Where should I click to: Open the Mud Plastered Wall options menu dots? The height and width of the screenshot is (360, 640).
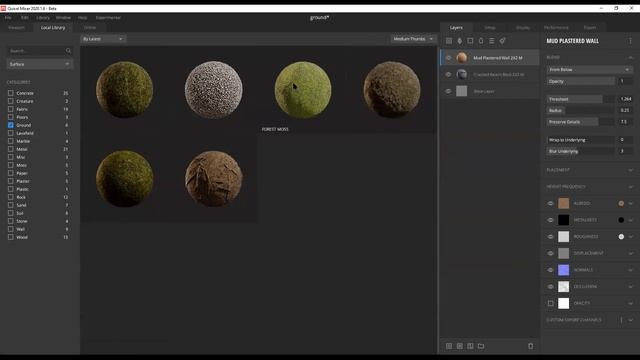pos(630,41)
